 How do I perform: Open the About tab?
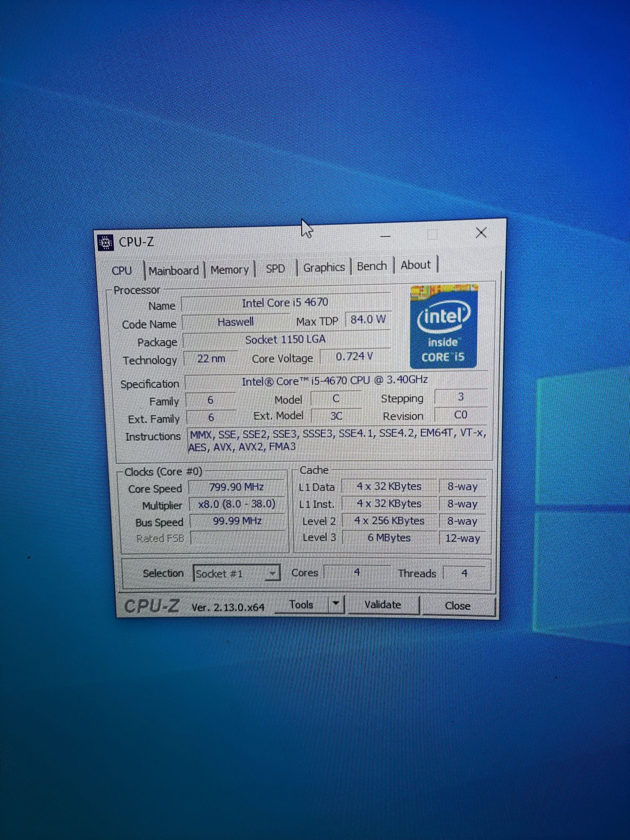pyautogui.click(x=416, y=265)
